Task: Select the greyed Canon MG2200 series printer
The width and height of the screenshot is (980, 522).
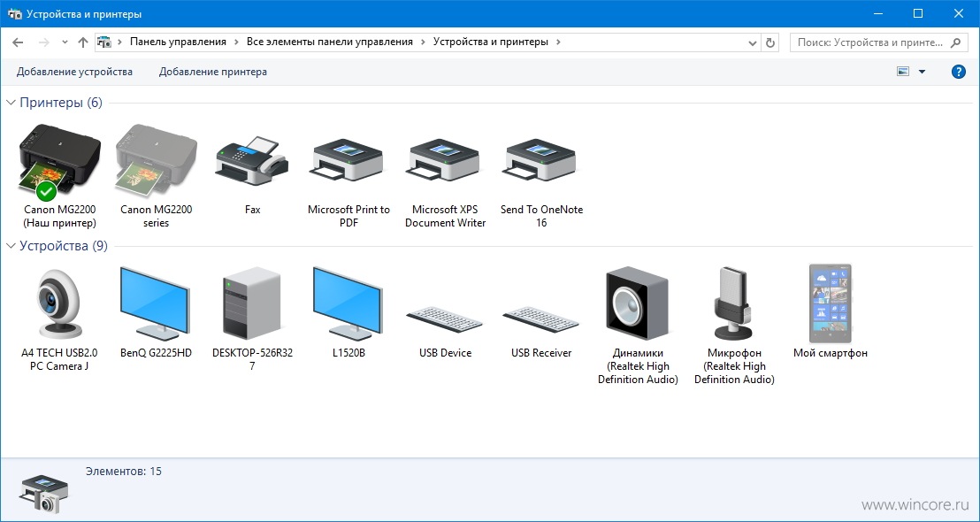Action: 157,162
